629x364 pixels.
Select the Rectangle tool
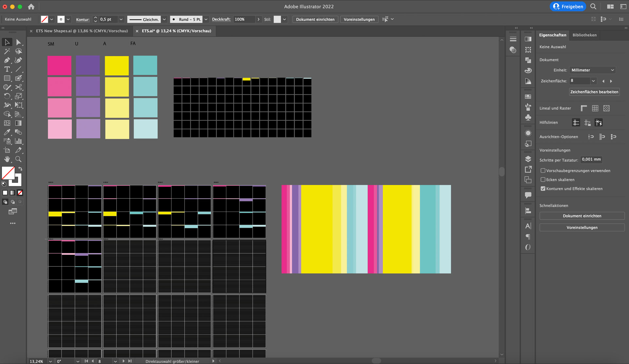tap(7, 78)
